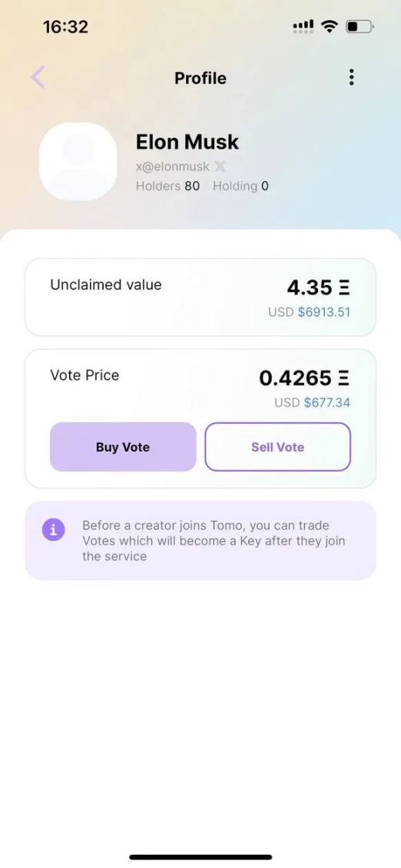Tap the Holding 0 count

click(241, 186)
